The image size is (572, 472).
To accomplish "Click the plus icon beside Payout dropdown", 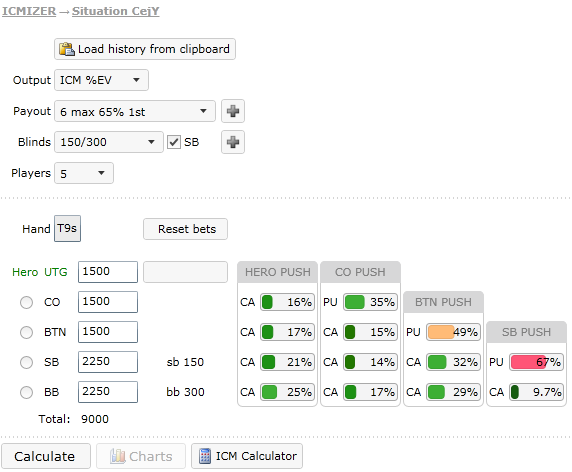I will 233,111.
